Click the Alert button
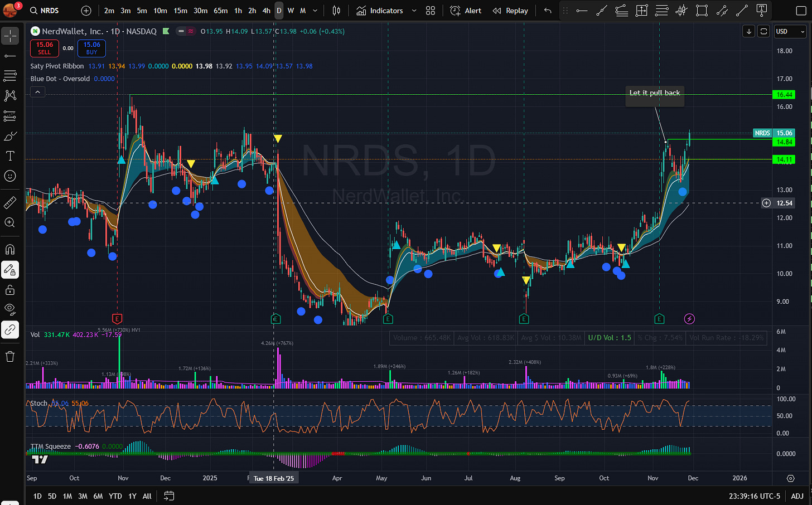 pos(466,11)
